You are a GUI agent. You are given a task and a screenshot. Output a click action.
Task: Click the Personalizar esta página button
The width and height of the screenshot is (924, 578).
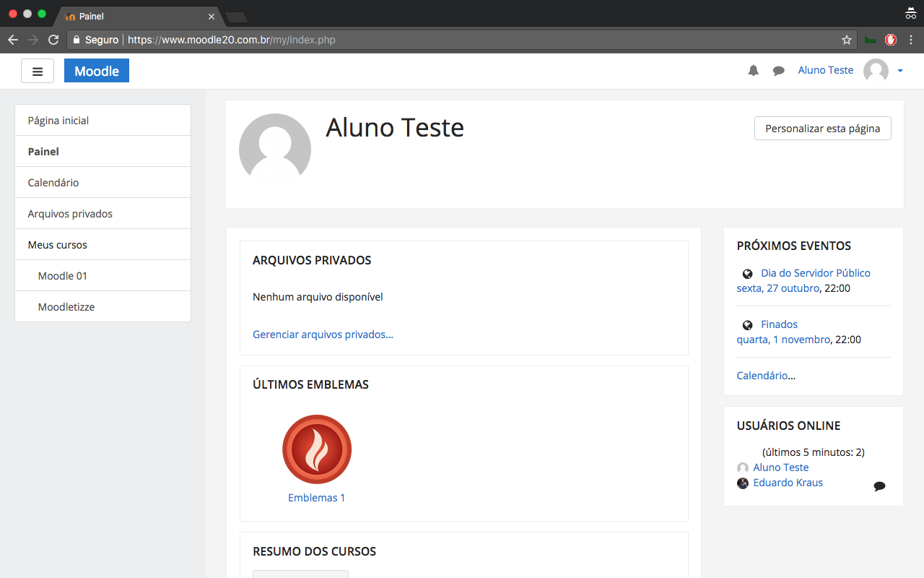click(x=822, y=129)
